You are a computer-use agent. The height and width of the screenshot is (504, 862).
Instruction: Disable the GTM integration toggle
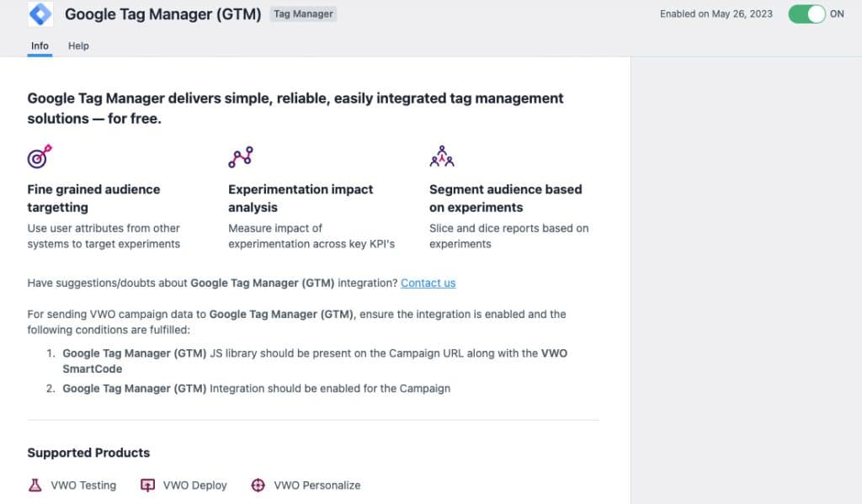click(806, 13)
